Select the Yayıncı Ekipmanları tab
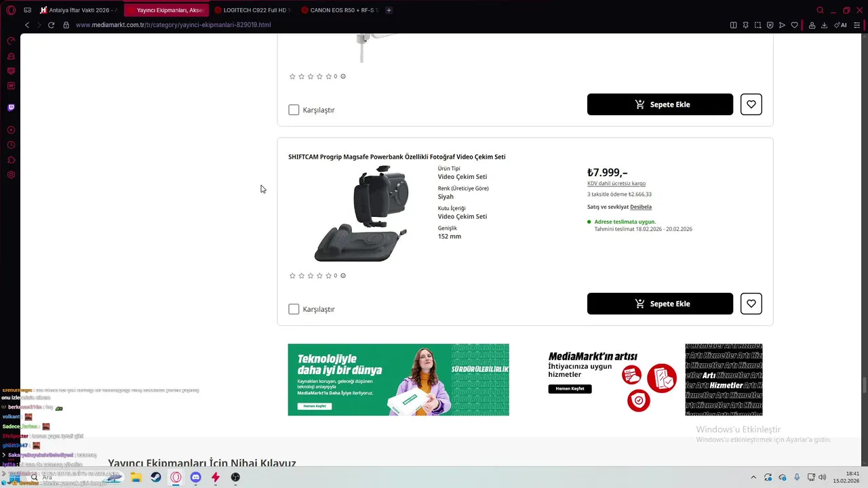Screen dimensions: 868x488 click(x=165, y=10)
